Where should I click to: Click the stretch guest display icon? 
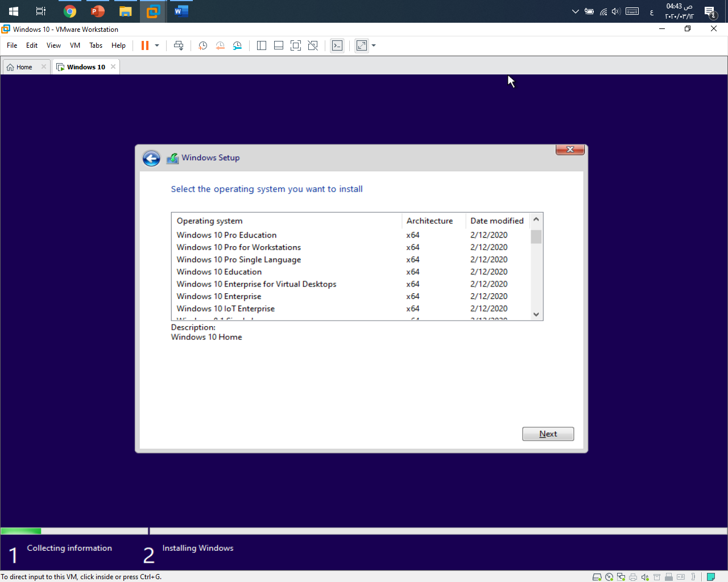(x=362, y=45)
